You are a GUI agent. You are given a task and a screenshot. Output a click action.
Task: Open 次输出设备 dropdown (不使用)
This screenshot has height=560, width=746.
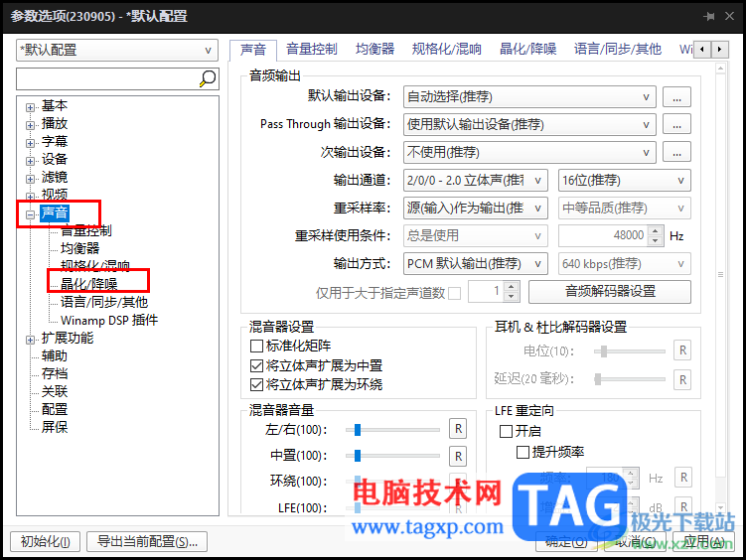[529, 152]
